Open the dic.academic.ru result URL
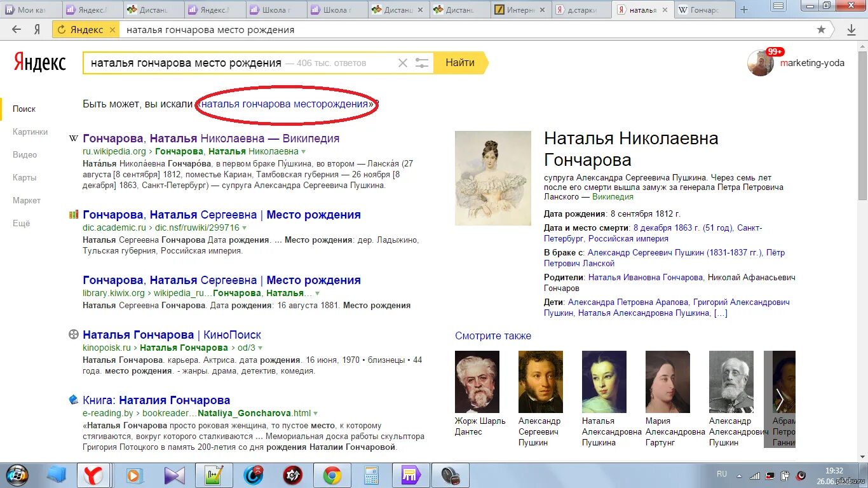This screenshot has height=488, width=868. point(161,228)
